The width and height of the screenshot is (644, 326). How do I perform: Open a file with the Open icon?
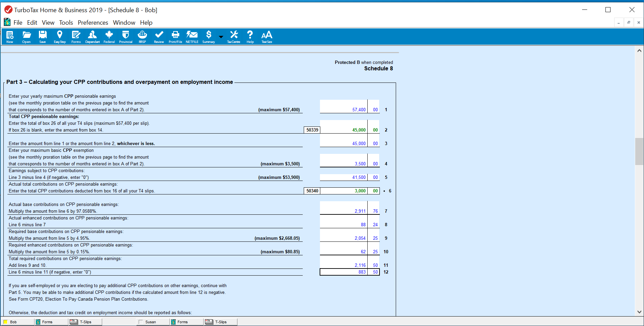(26, 37)
